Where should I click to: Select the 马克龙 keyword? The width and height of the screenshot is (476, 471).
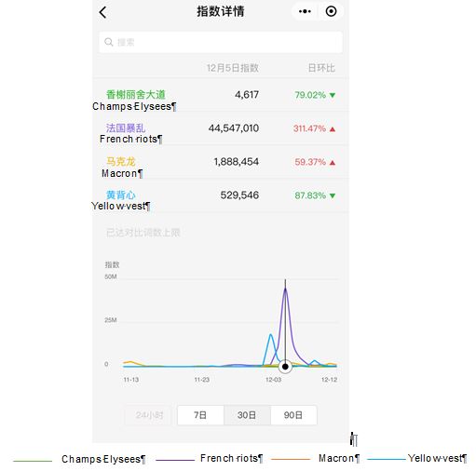pyautogui.click(x=121, y=161)
